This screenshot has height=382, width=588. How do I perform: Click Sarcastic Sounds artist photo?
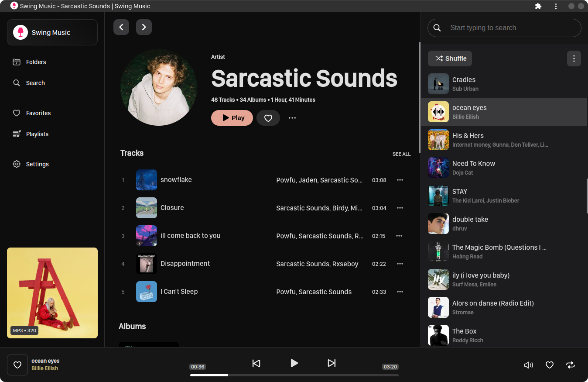(159, 87)
